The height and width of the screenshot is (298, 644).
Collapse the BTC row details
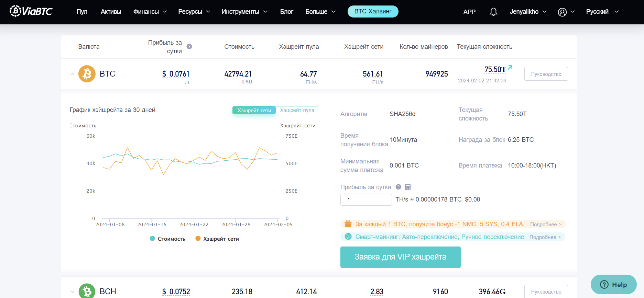click(x=72, y=74)
